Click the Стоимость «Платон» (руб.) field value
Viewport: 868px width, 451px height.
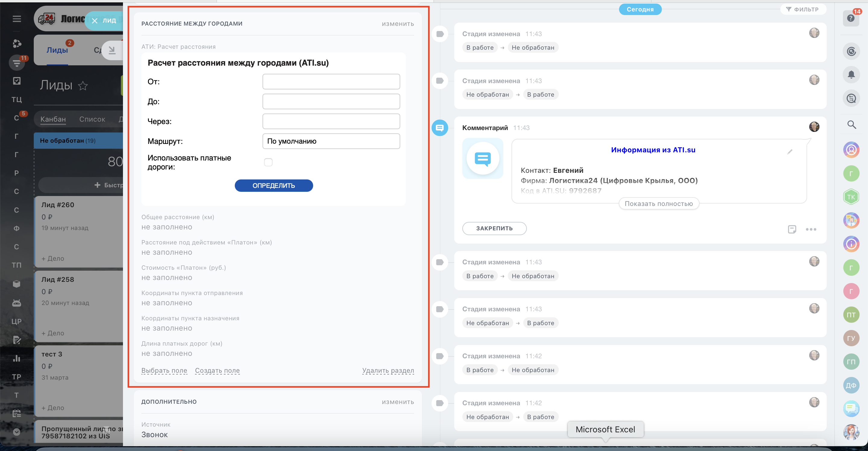pos(167,278)
